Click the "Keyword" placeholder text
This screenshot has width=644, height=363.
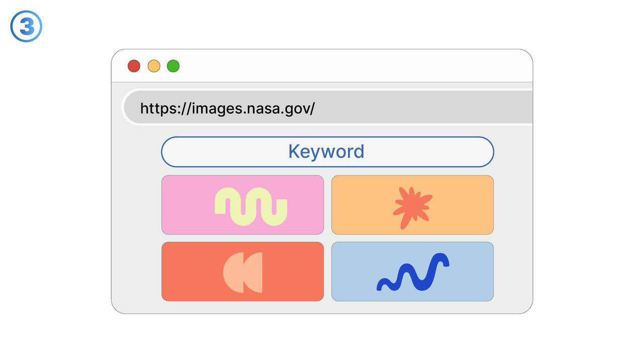pyautogui.click(x=326, y=152)
